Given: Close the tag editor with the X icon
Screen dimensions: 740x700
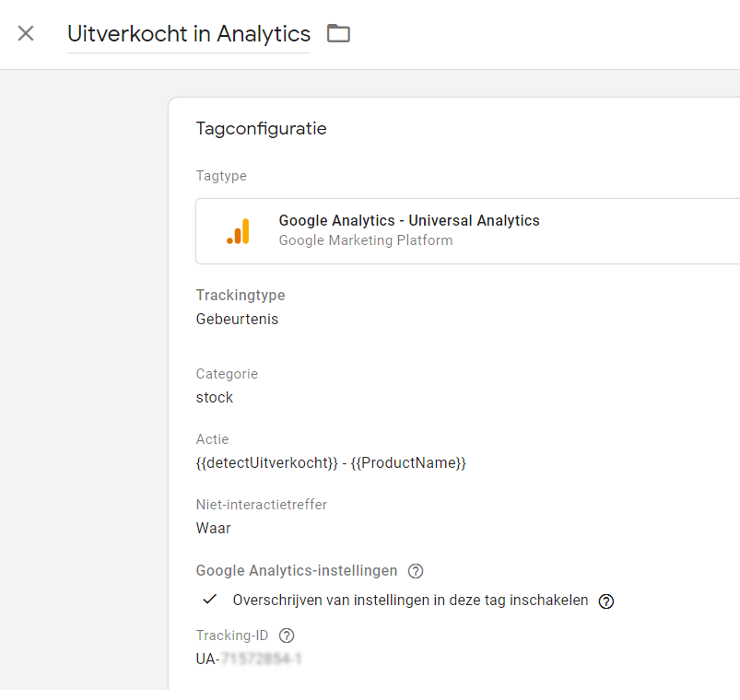Looking at the screenshot, I should [x=26, y=33].
